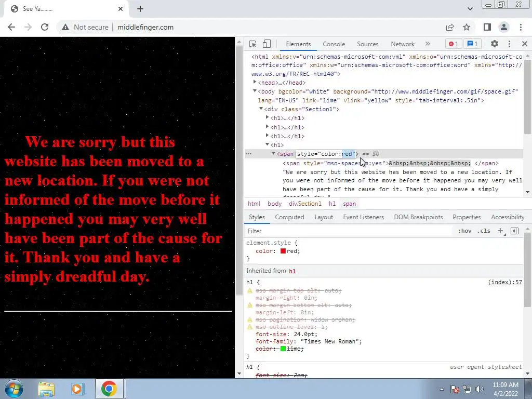
Task: Add new style rule plus icon
Action: (500, 231)
